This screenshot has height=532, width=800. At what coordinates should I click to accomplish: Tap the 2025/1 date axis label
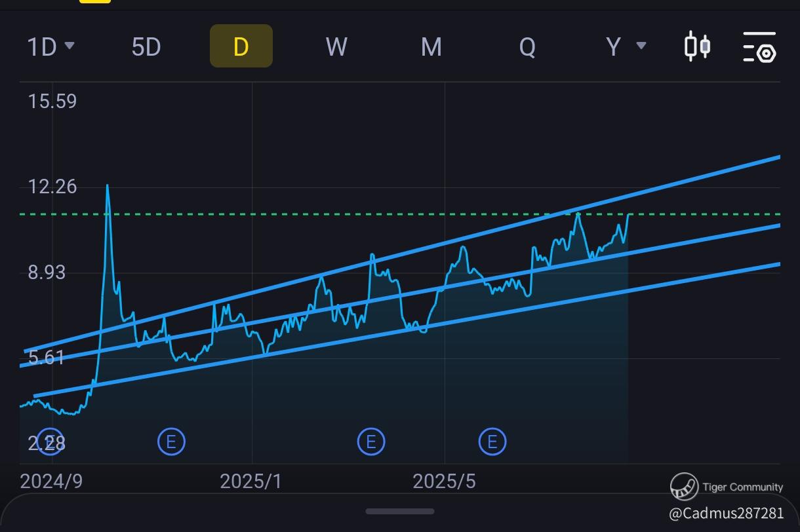coord(251,482)
